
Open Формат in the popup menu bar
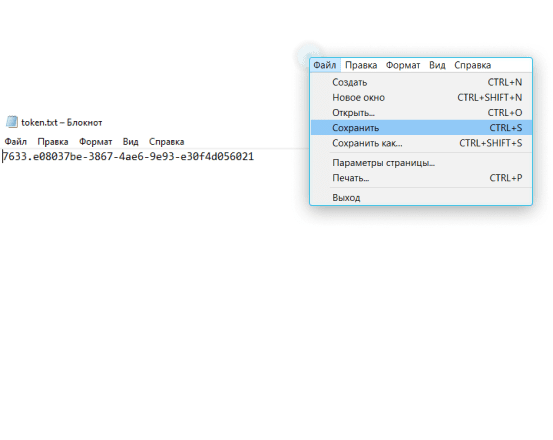point(403,65)
